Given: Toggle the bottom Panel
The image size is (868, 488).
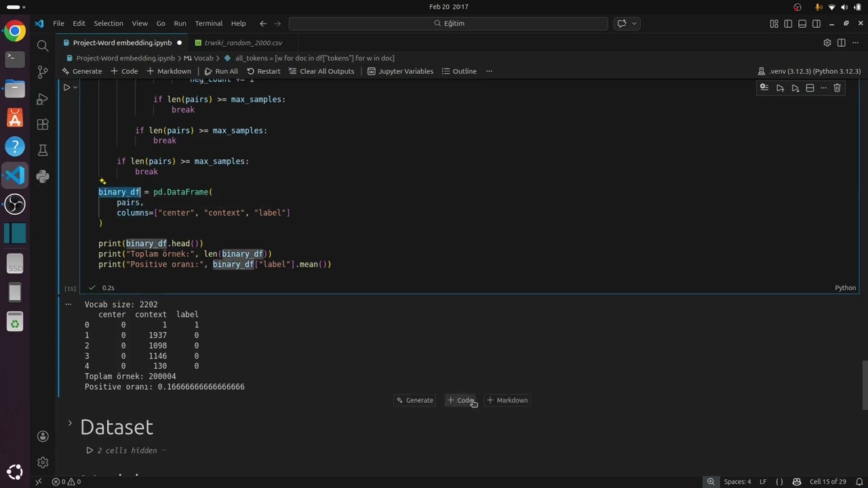Looking at the screenshot, I should tap(802, 24).
